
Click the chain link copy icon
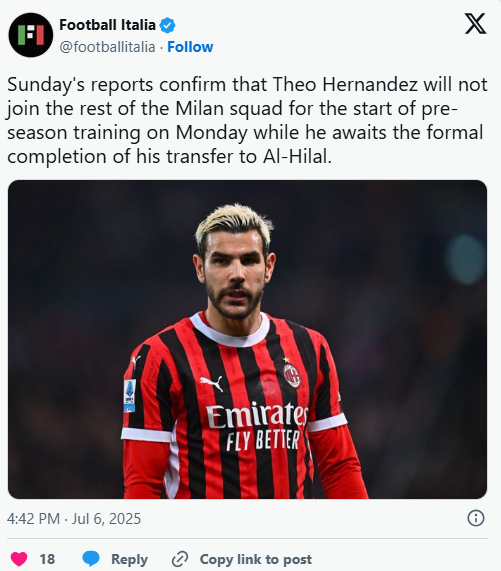point(180,559)
